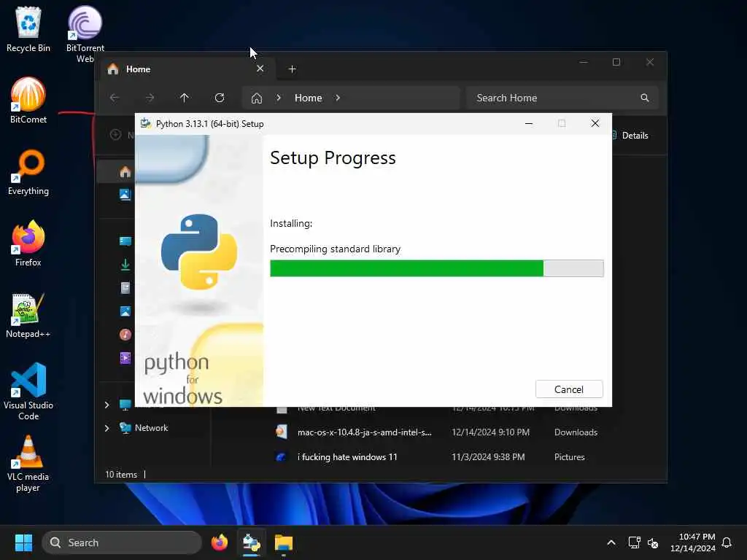Close the Python 3.13.1 Setup window
The width and height of the screenshot is (747, 560).
point(595,123)
